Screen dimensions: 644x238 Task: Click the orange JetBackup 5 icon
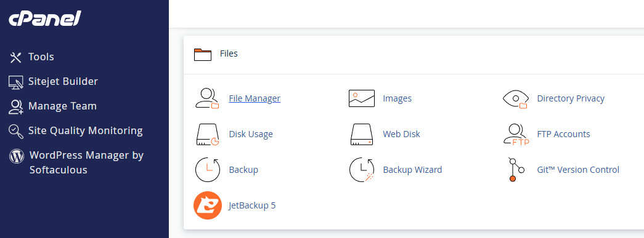[x=208, y=205]
